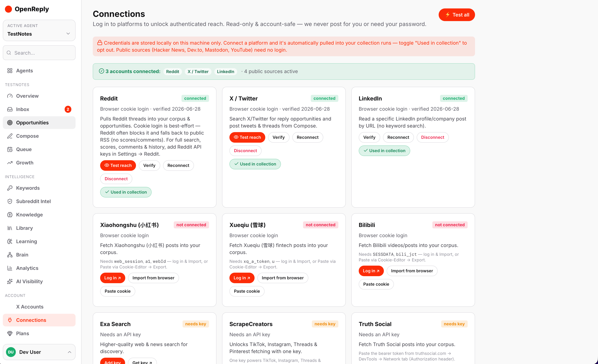598x364 pixels.
Task: Click the not connected badge on Bilibili card
Action: tap(450, 225)
